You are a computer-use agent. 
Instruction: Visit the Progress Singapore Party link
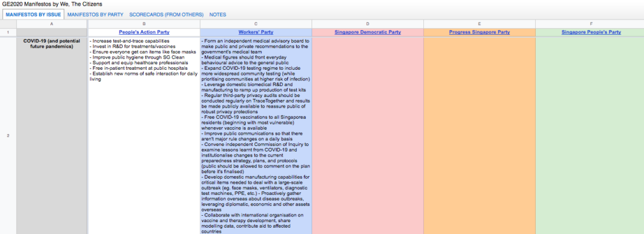coord(479,32)
